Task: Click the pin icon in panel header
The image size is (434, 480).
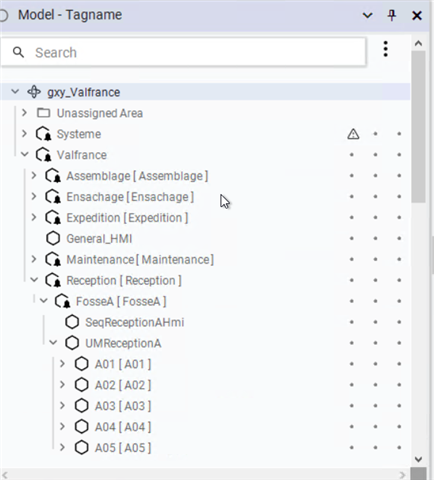Action: (x=392, y=15)
